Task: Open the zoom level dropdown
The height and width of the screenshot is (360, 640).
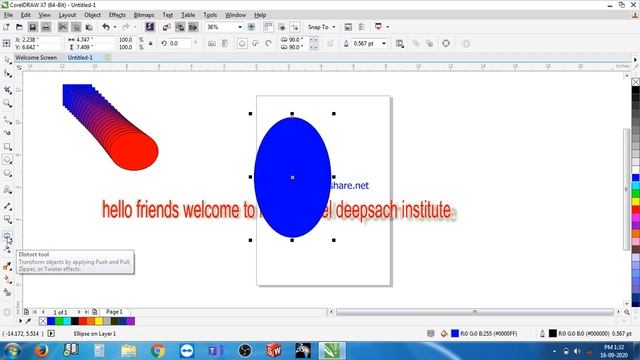Action: click(x=240, y=27)
